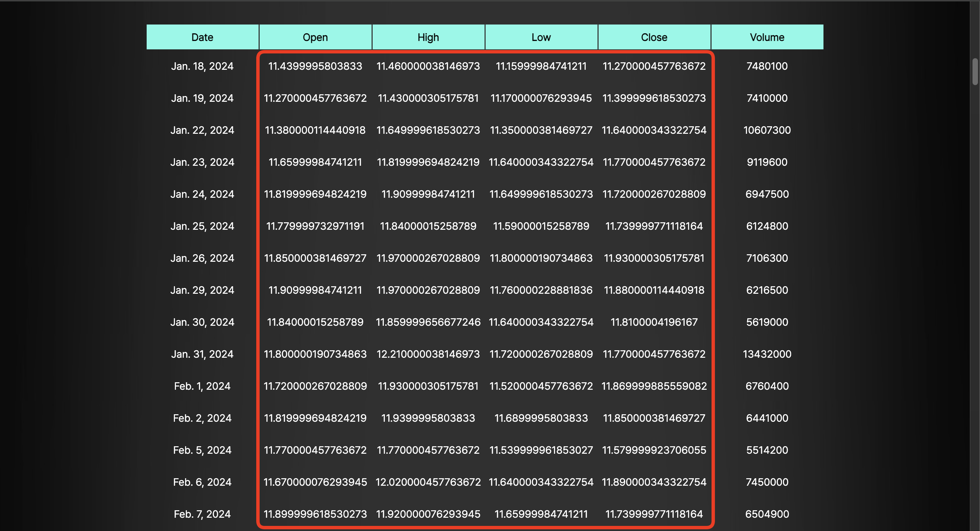Click the page's vertical scrollbar thumb
980x531 pixels.
tap(975, 71)
